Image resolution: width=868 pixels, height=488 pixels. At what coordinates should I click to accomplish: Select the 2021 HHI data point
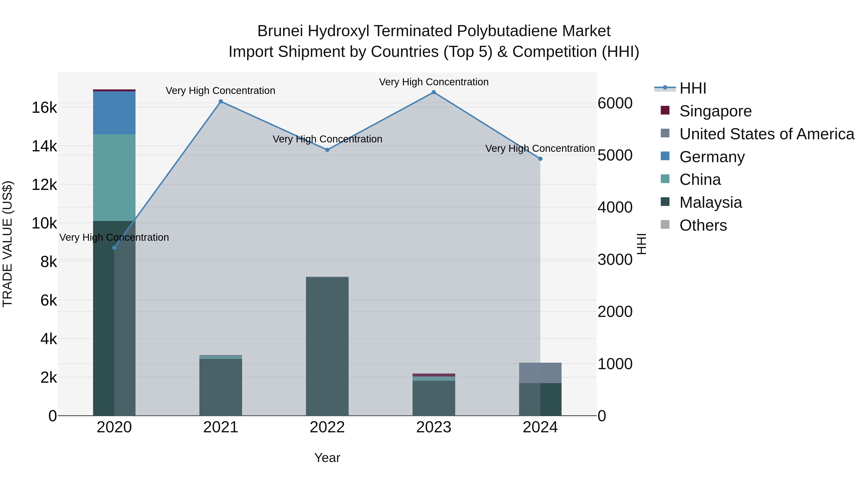(x=221, y=101)
